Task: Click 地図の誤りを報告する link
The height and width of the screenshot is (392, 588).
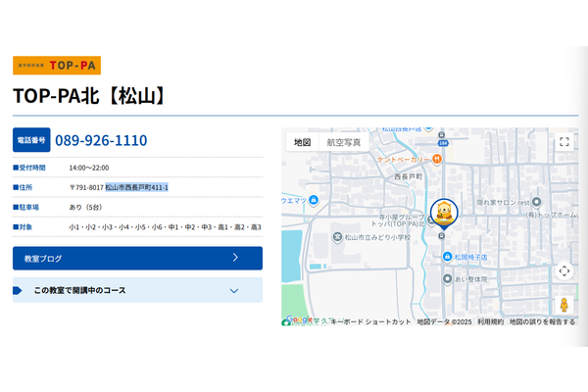Action: [542, 321]
